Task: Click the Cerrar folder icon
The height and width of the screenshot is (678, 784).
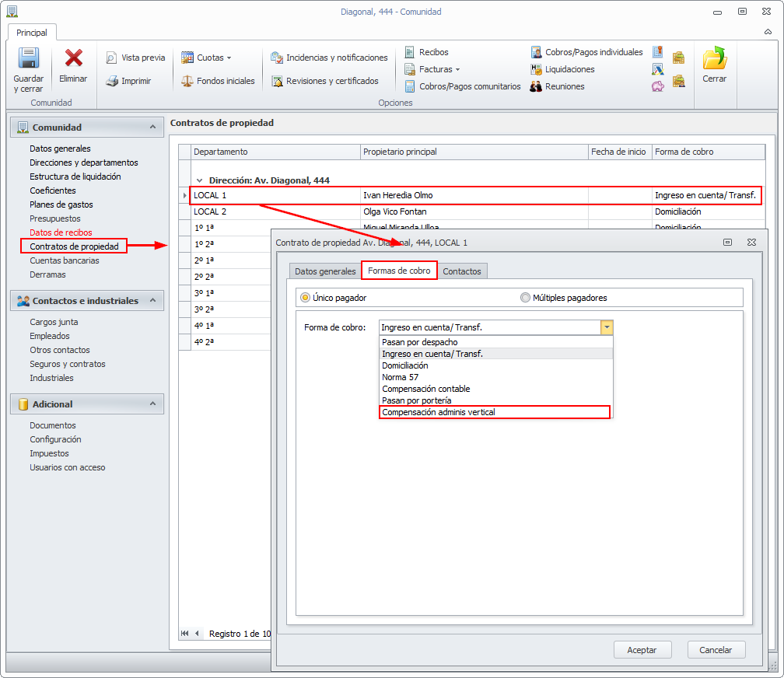Action: pos(715,58)
